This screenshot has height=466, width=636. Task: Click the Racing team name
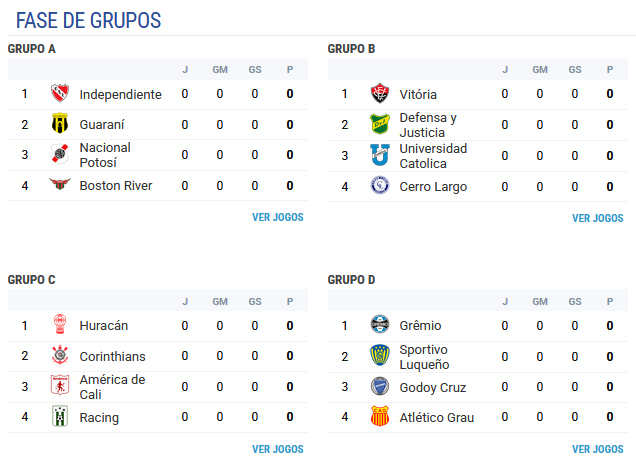(99, 417)
